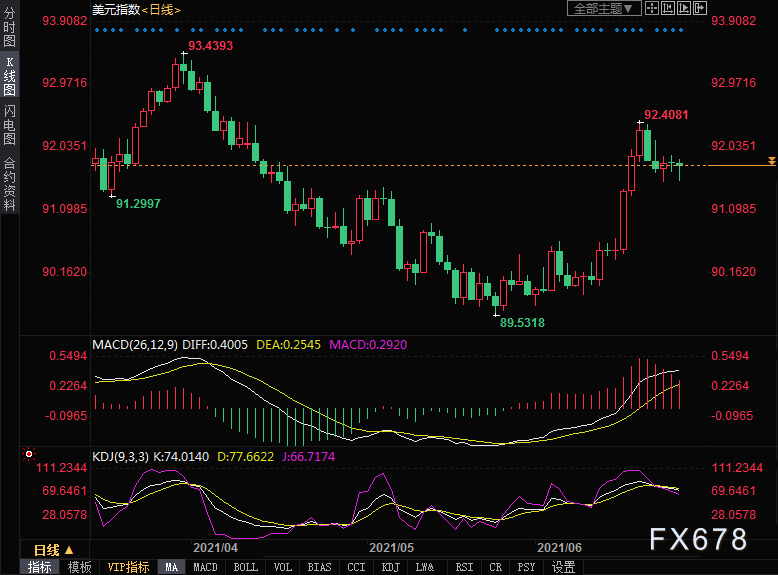Click the 93.4393 high price label

pos(210,46)
